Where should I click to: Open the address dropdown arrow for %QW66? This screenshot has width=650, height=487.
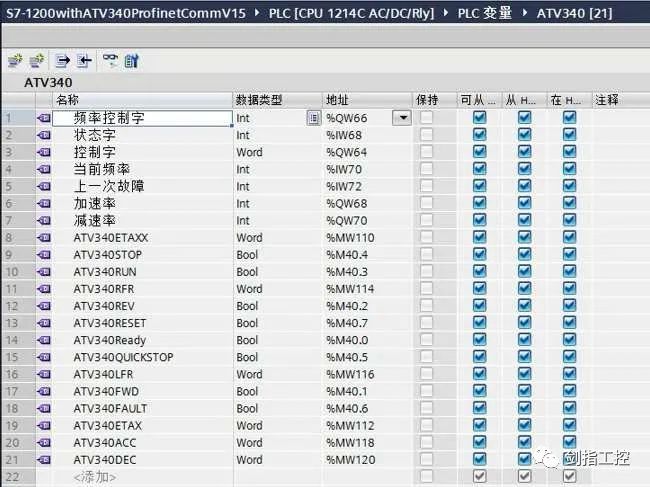[x=402, y=118]
